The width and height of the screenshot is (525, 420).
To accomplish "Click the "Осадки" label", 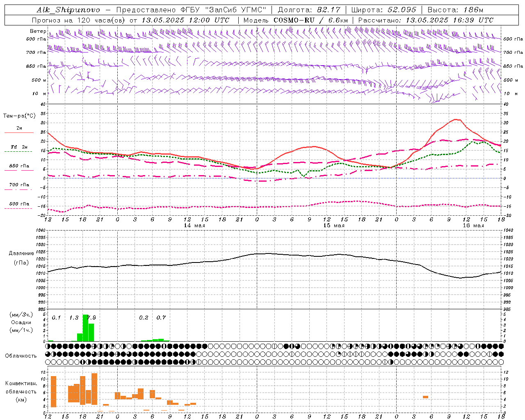I will [x=21, y=322].
